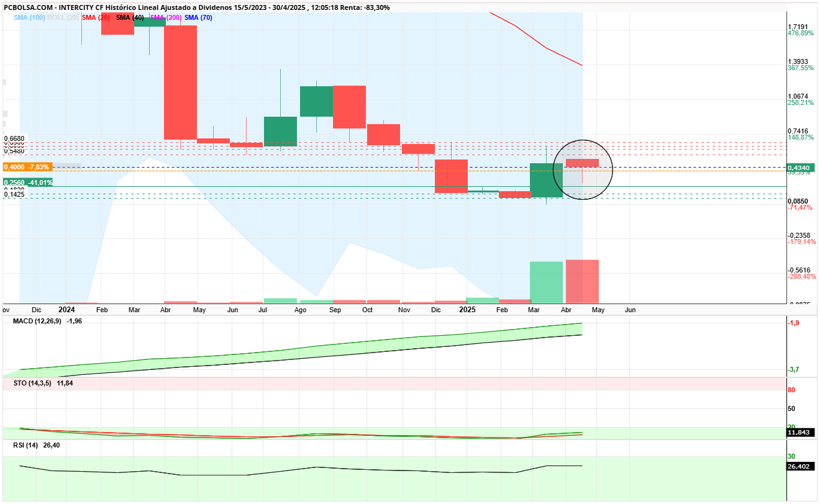Click the green March 2025 candlestick body
Viewport: 820px width, 504px height.
546,181
